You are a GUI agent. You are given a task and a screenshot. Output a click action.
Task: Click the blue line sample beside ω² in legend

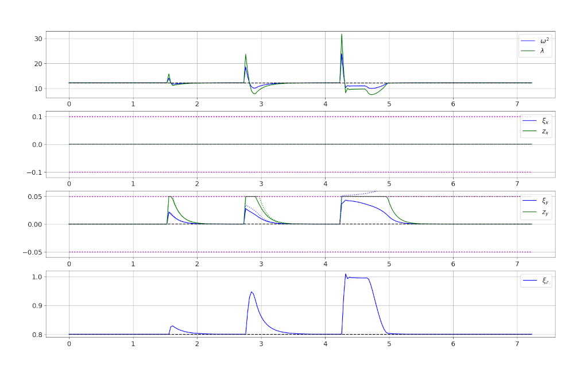tap(527, 41)
